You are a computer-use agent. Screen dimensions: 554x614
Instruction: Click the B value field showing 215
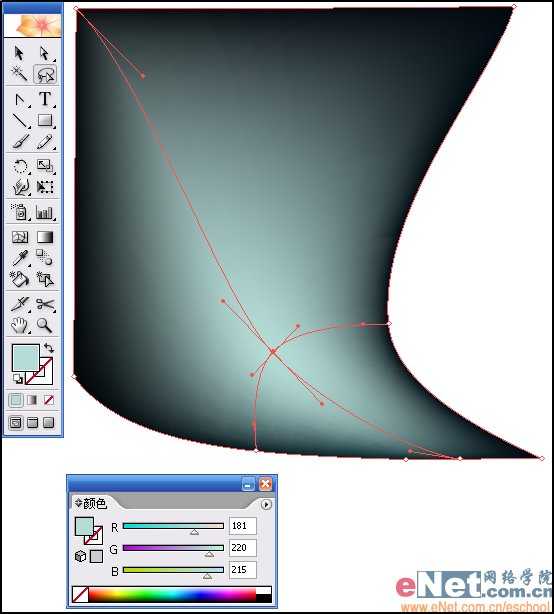tap(242, 570)
